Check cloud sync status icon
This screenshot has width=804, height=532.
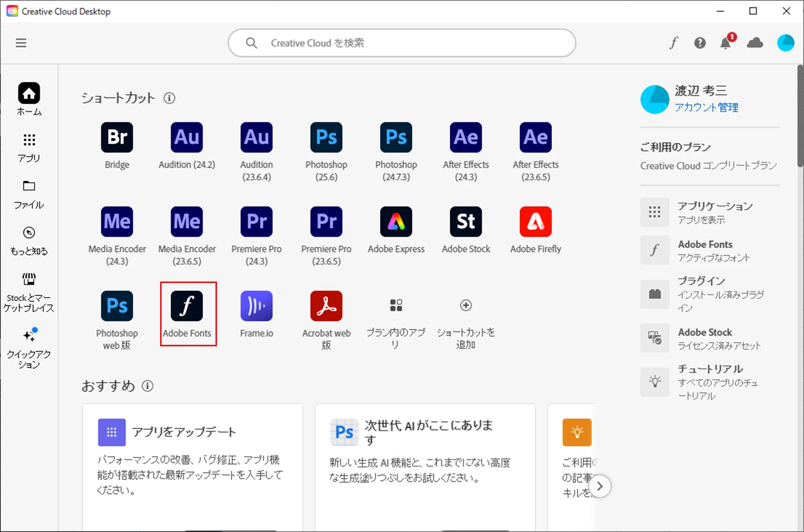[755, 43]
